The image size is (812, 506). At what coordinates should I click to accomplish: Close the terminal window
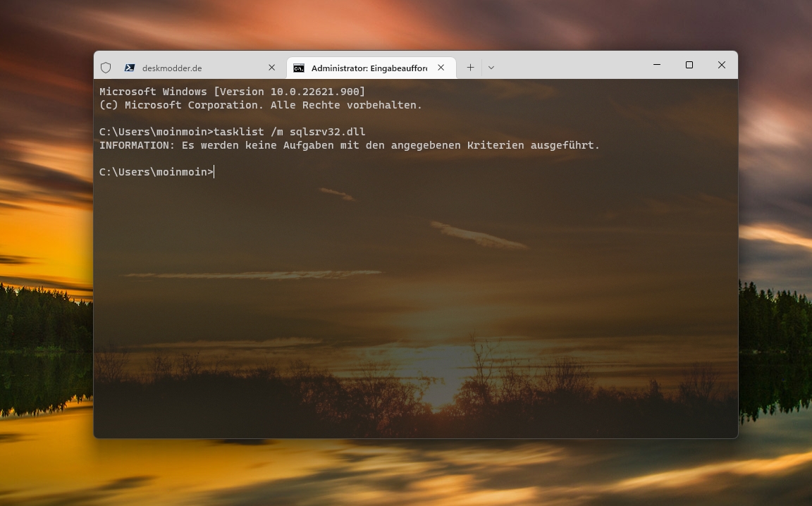(721, 65)
